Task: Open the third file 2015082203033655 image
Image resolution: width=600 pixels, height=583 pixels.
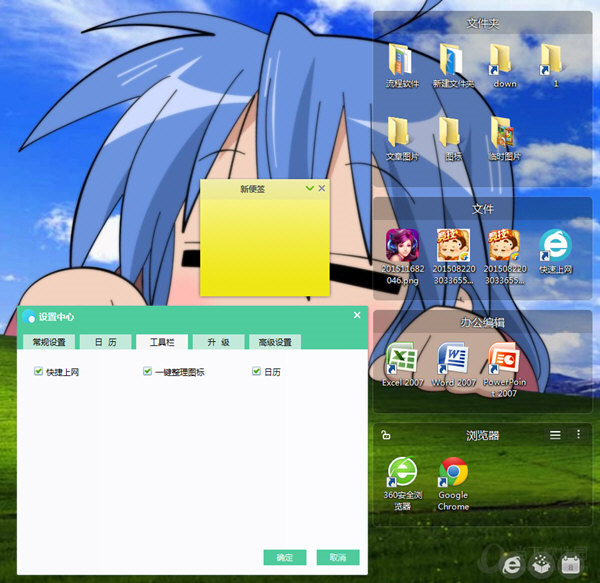Action: tap(504, 257)
